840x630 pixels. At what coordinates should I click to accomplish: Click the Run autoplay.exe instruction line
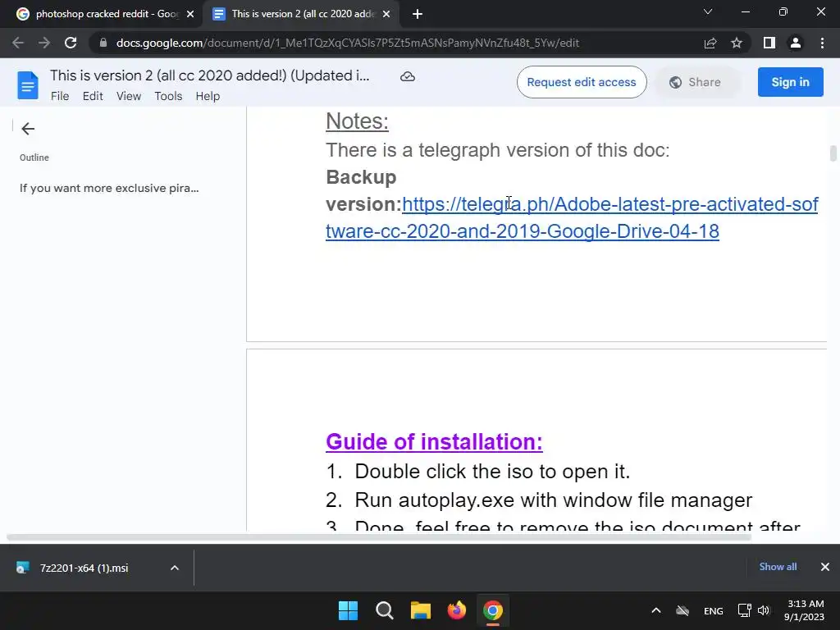click(x=554, y=500)
